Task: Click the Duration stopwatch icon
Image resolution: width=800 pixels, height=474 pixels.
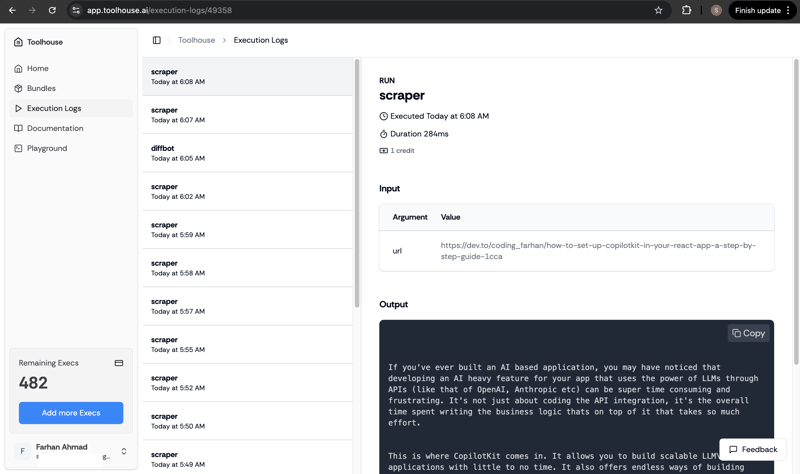Action: coord(384,134)
